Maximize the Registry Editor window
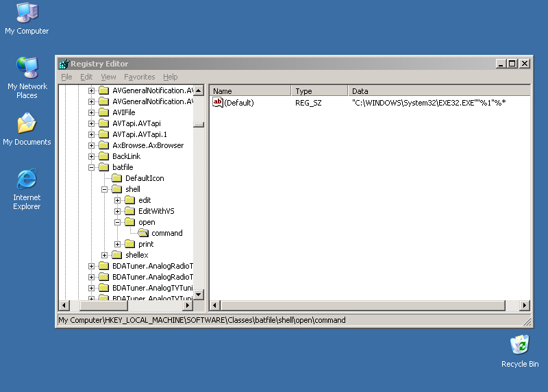The image size is (548, 392). [x=512, y=64]
